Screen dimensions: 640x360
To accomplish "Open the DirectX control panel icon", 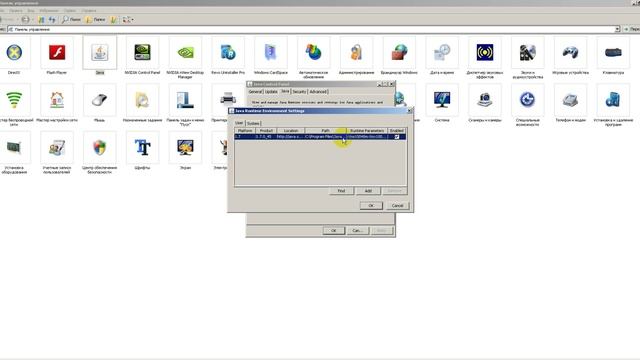I will pos(14,52).
